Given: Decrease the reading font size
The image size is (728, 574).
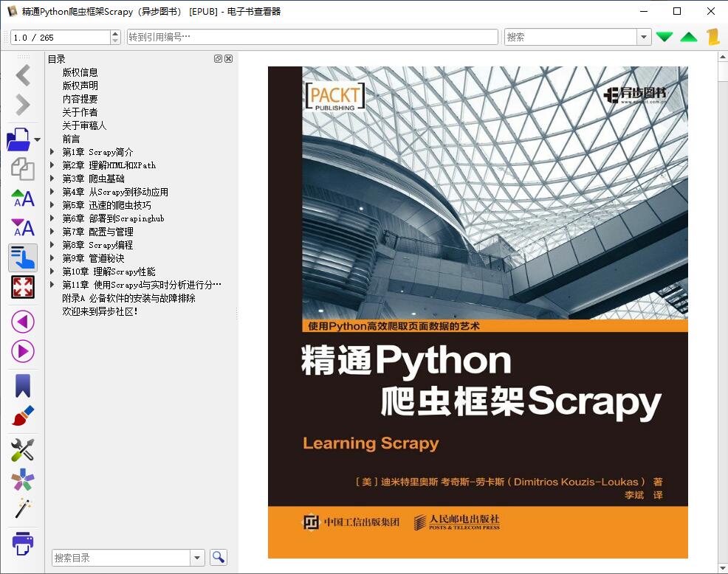Looking at the screenshot, I should coord(22,228).
